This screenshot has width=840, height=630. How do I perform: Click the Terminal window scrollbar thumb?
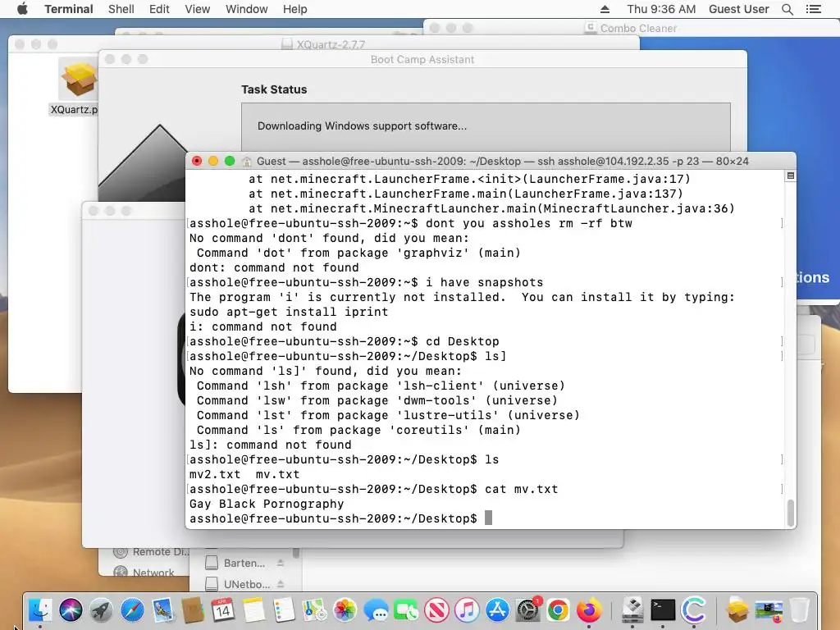click(x=790, y=514)
